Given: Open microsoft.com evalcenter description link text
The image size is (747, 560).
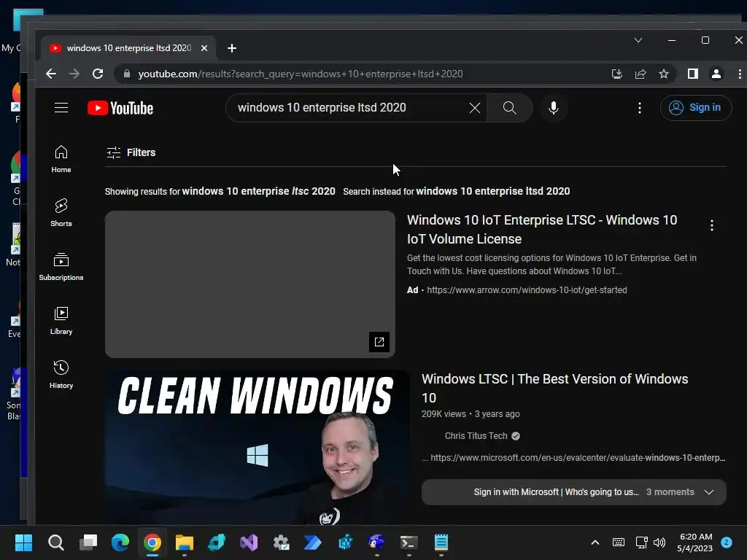Looking at the screenshot, I should point(578,458).
